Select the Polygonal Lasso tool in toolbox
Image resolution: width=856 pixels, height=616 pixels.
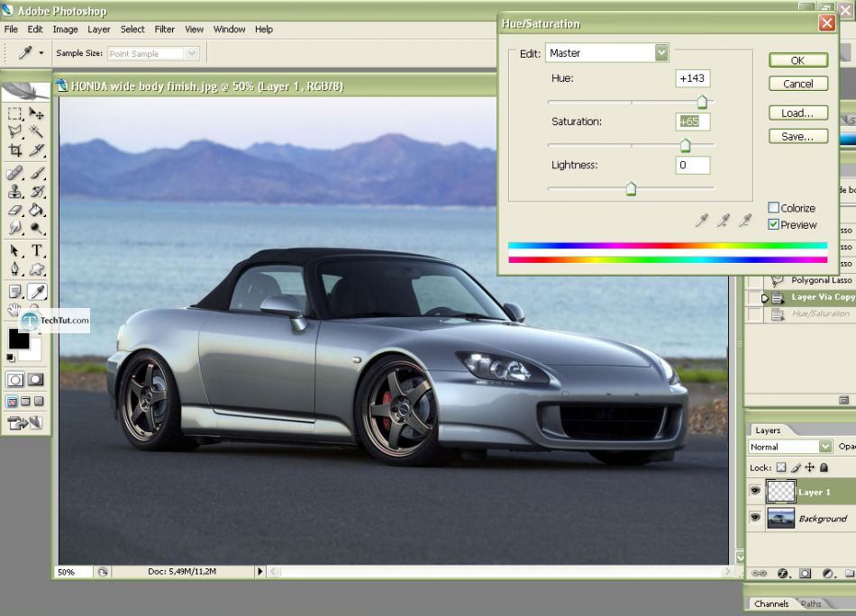[x=15, y=131]
